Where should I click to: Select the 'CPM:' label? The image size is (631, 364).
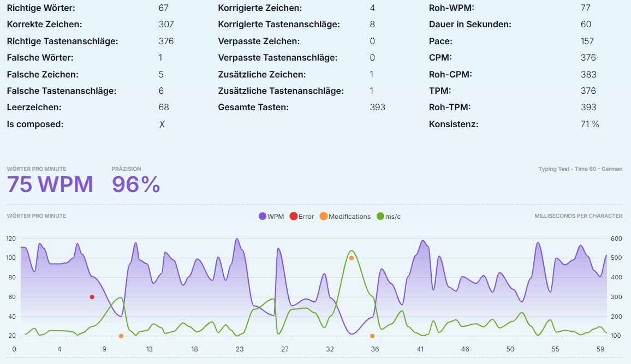[x=440, y=57]
